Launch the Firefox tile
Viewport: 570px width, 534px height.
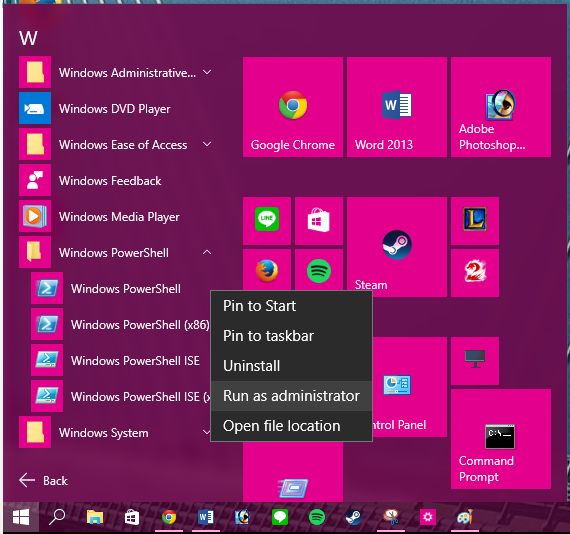coord(267,270)
